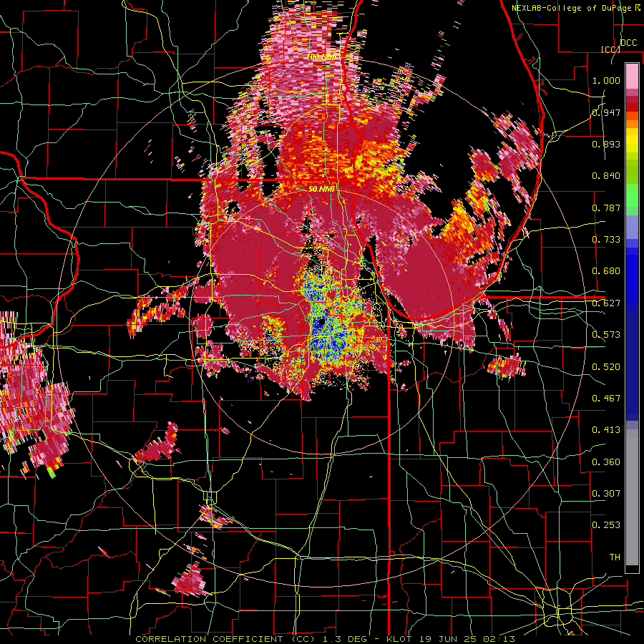
Task: Click the gray low-value segment of color scale
Action: pyautogui.click(x=632, y=497)
